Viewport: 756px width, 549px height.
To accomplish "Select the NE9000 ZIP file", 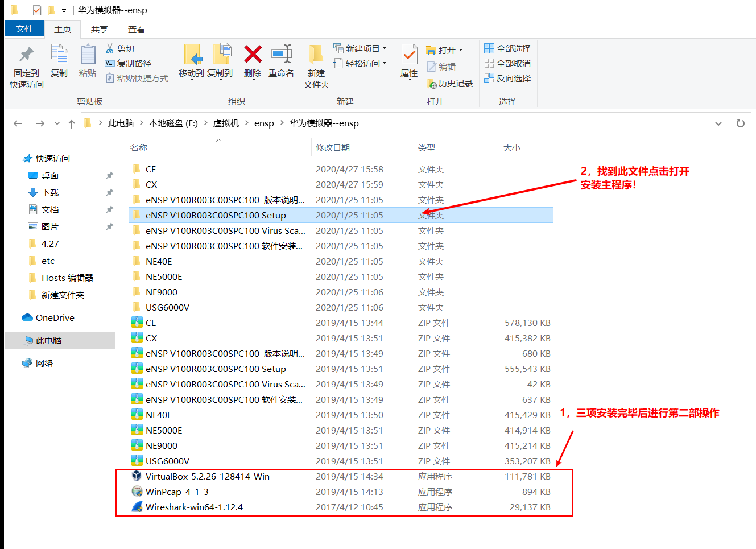I will [341, 445].
